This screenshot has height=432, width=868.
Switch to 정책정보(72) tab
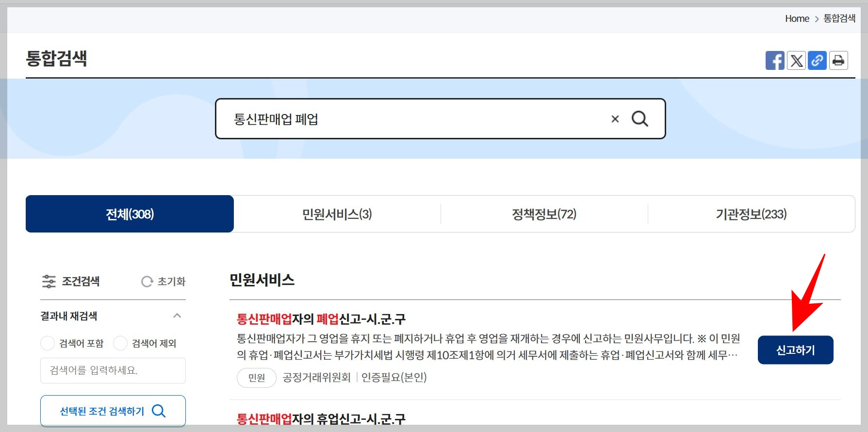(x=544, y=214)
